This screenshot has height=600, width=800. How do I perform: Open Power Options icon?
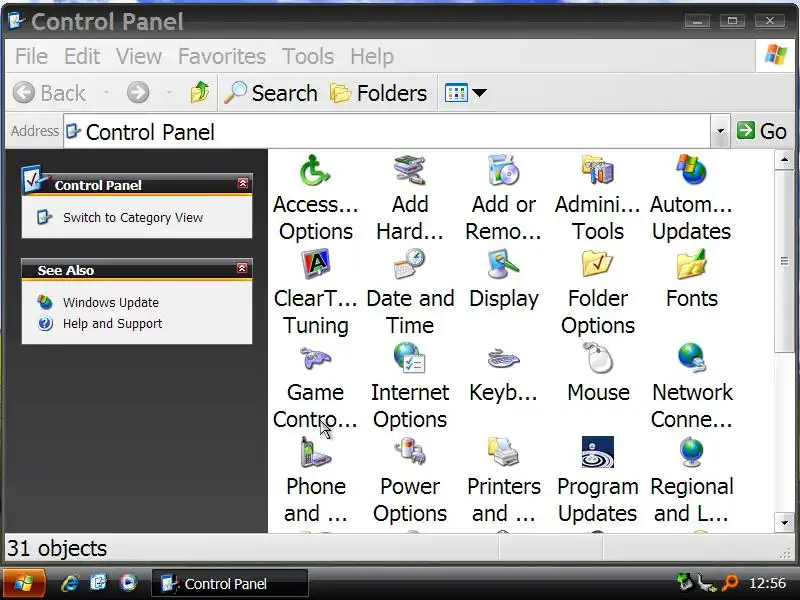click(x=410, y=453)
